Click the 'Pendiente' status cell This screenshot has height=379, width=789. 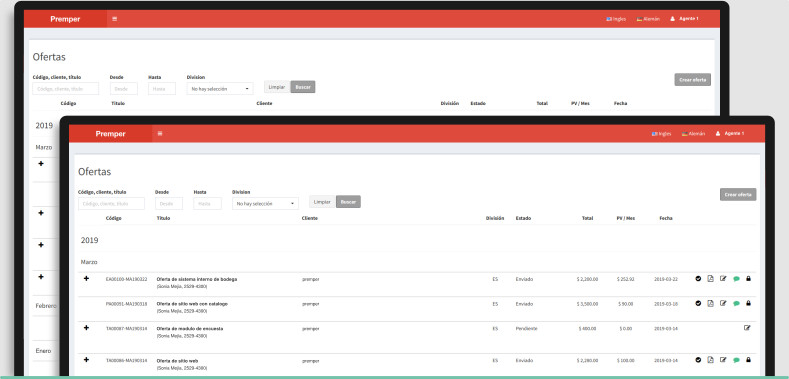pyautogui.click(x=526, y=328)
